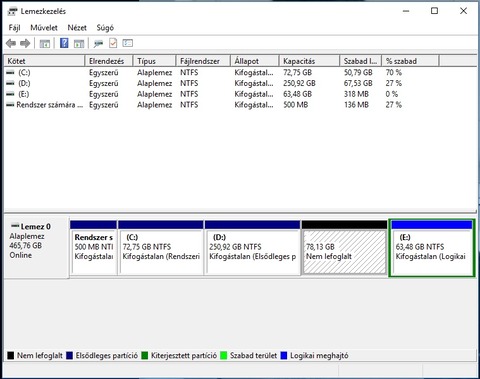Image resolution: width=480 pixels, height=379 pixels.
Task: Click the 70 % free cell
Action: point(394,72)
